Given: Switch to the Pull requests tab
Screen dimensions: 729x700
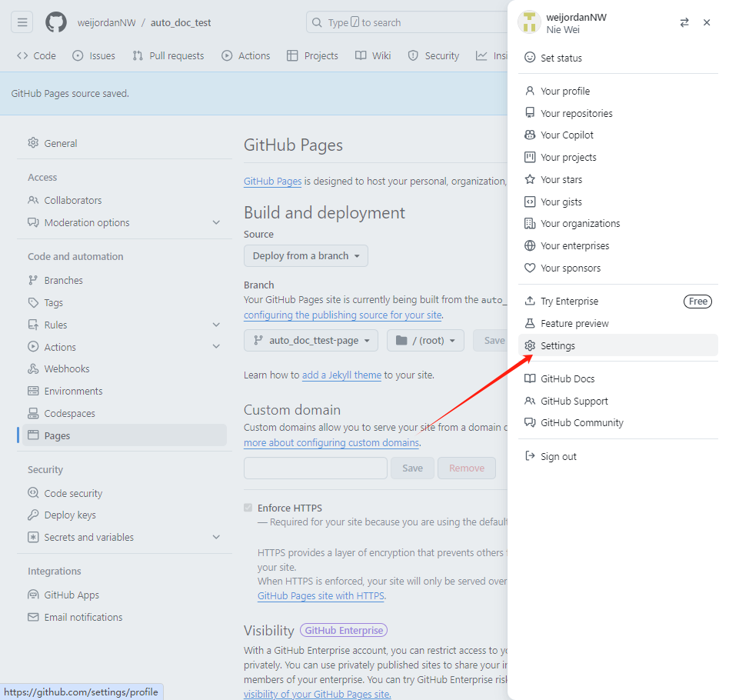Looking at the screenshot, I should pos(168,56).
